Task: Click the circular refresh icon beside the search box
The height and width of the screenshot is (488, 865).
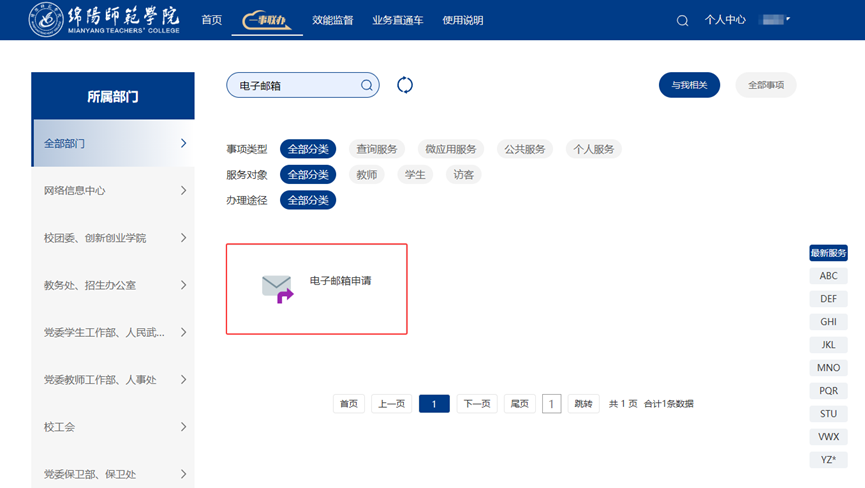Action: [x=405, y=85]
